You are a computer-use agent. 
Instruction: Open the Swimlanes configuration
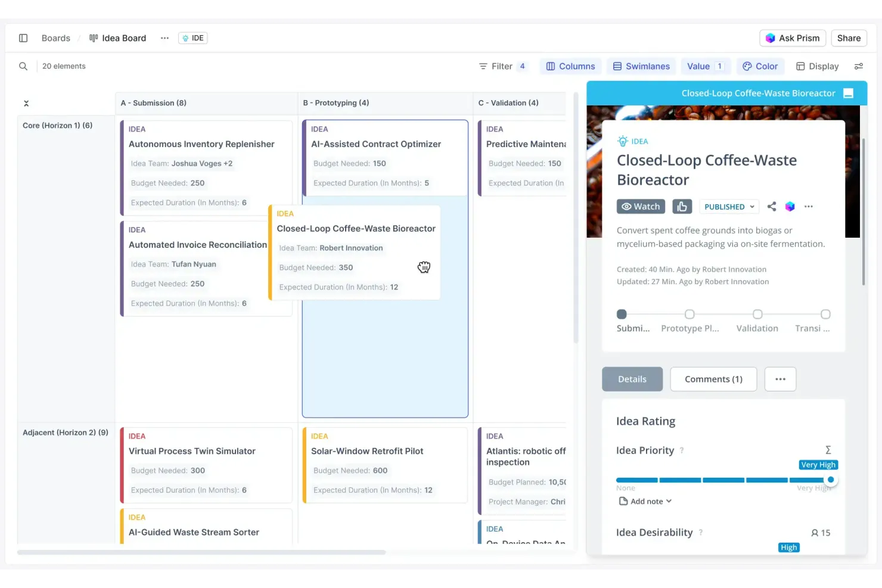[x=642, y=66]
